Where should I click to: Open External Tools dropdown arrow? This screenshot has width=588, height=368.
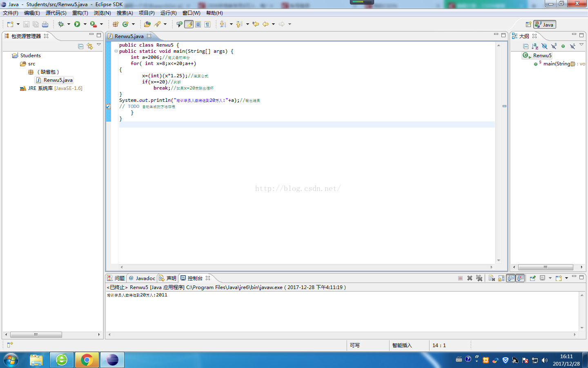point(102,24)
